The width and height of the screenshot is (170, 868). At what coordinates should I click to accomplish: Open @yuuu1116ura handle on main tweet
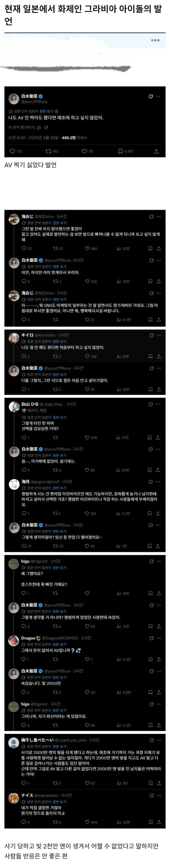pos(34,102)
